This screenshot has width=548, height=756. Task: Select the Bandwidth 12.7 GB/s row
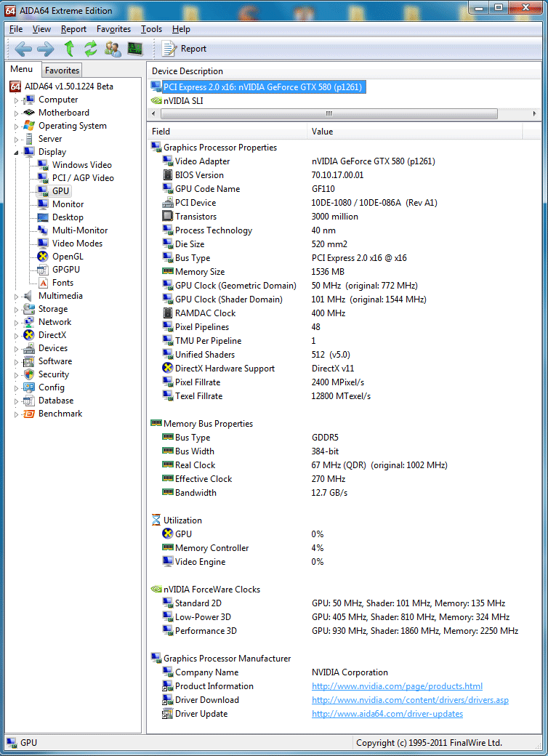344,493
